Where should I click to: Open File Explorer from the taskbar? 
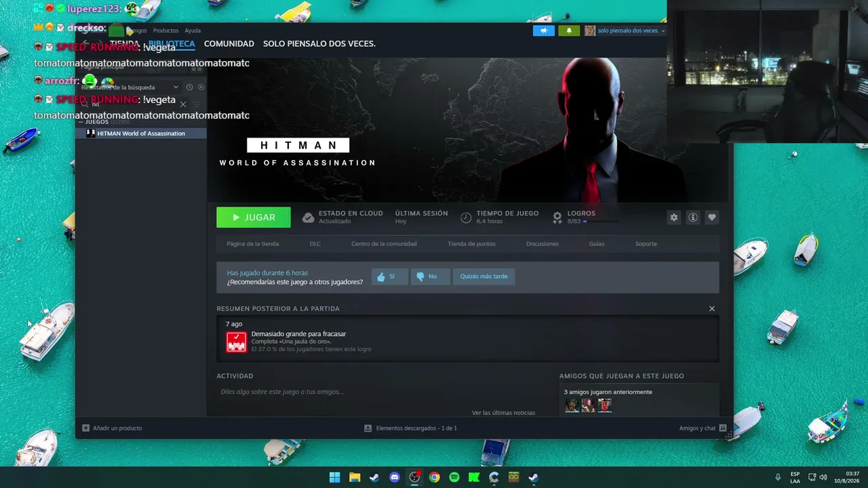pyautogui.click(x=355, y=477)
